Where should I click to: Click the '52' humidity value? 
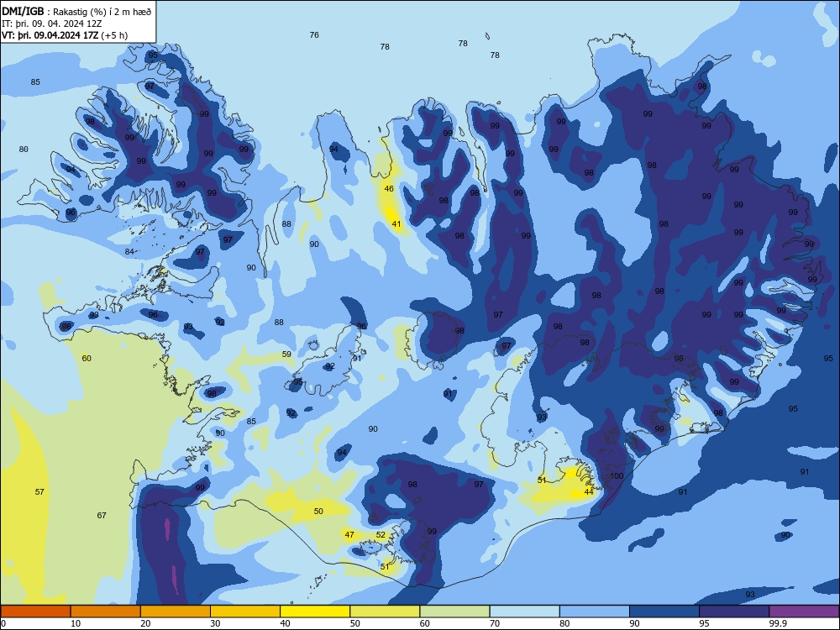[x=381, y=534]
